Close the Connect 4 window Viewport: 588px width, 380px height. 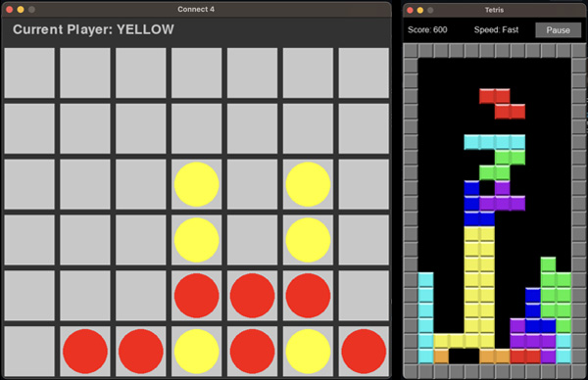click(10, 10)
